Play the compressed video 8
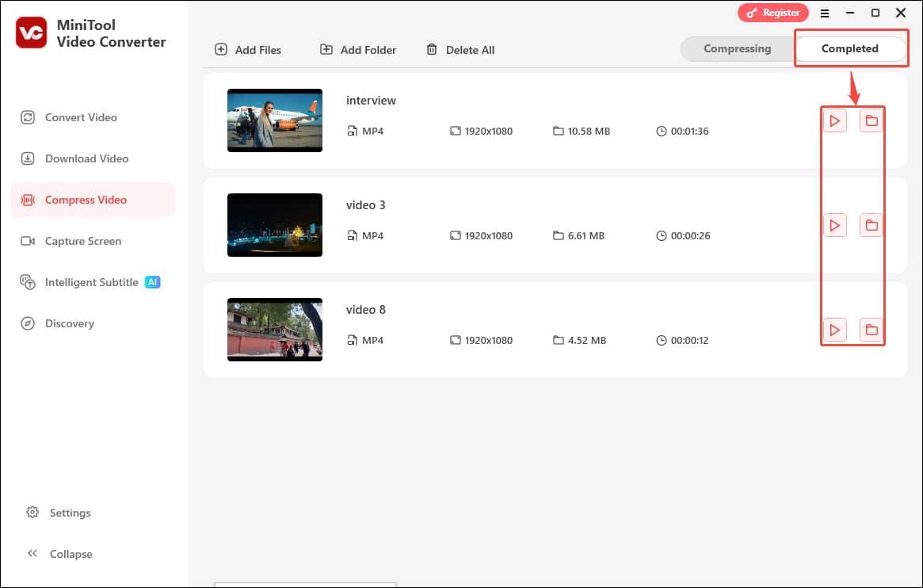Screen dimensions: 923x588 pyautogui.click(x=835, y=330)
